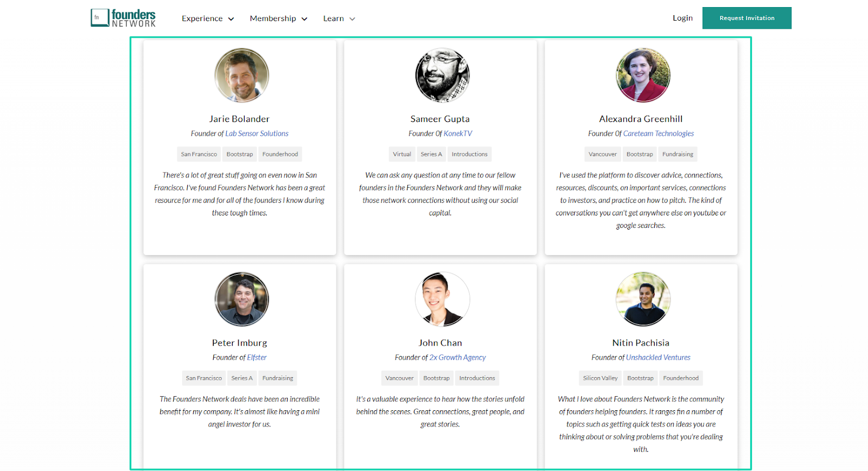Viewport: 868px width, 471px height.
Task: Click Fundraising tag on Alexandra Greenhill's card
Action: tap(678, 154)
